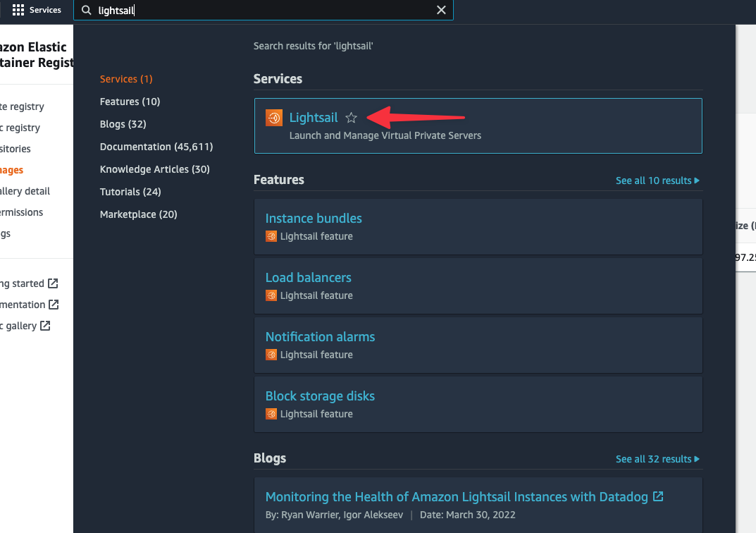756x533 pixels.
Task: Open the Lightsail service result
Action: tap(314, 117)
